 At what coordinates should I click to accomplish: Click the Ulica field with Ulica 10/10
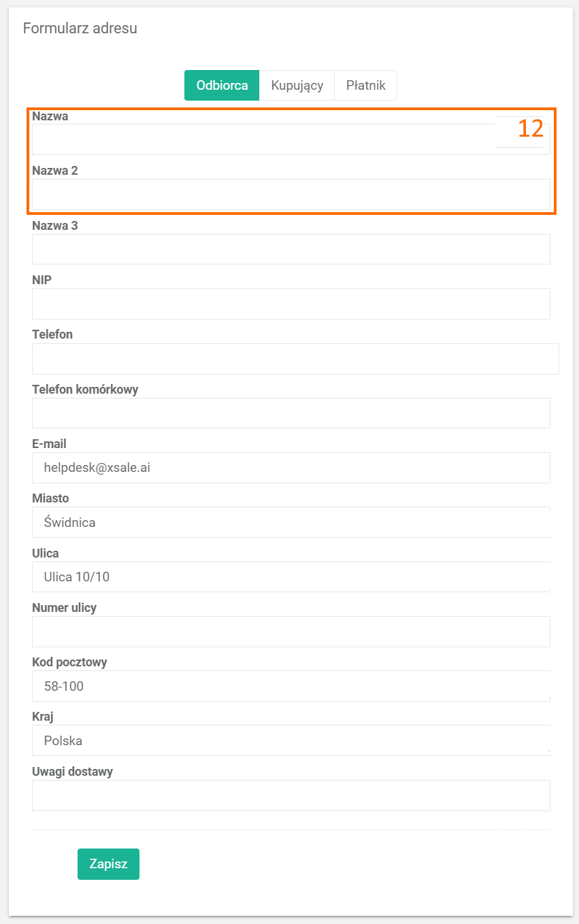point(291,577)
